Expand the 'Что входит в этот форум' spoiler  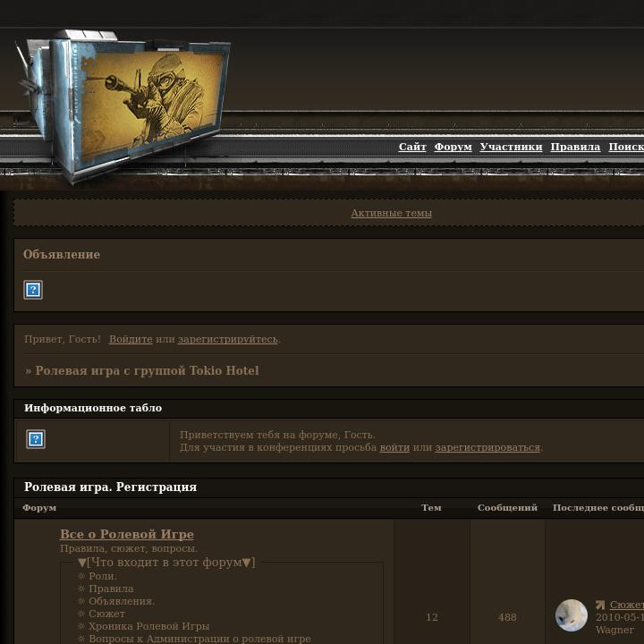(166, 563)
